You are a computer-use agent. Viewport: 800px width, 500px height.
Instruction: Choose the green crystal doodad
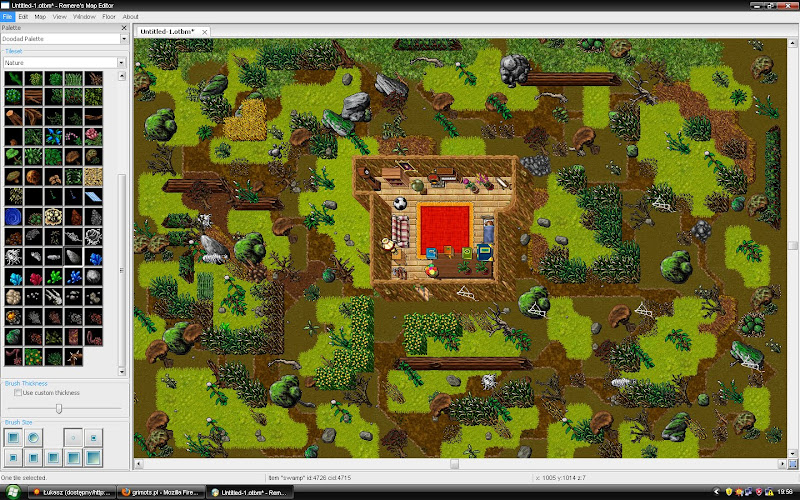(53, 276)
